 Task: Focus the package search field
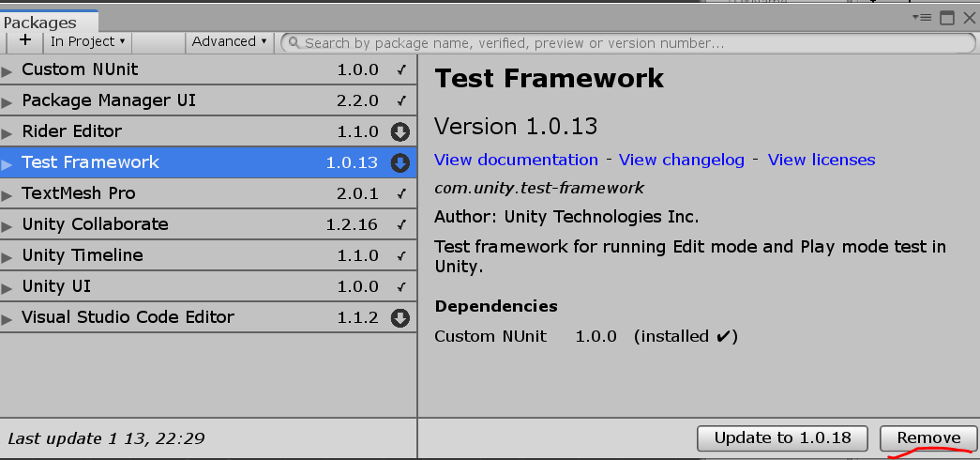click(x=628, y=42)
